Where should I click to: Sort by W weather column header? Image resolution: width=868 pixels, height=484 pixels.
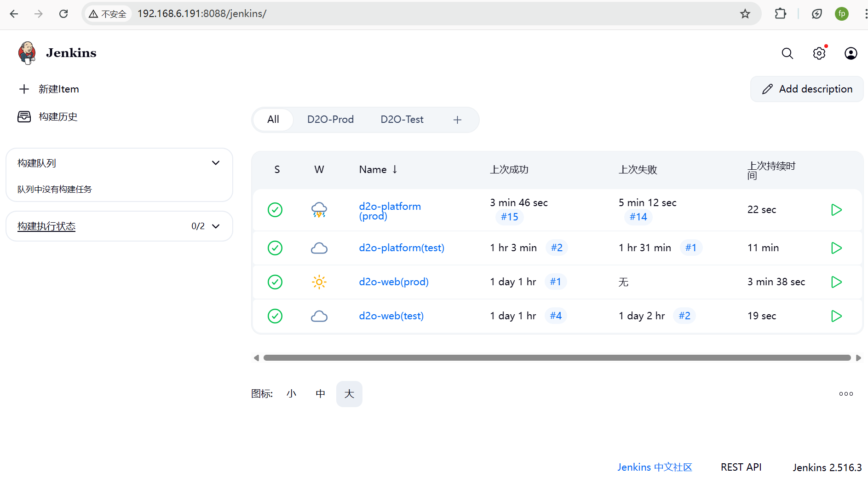319,170
